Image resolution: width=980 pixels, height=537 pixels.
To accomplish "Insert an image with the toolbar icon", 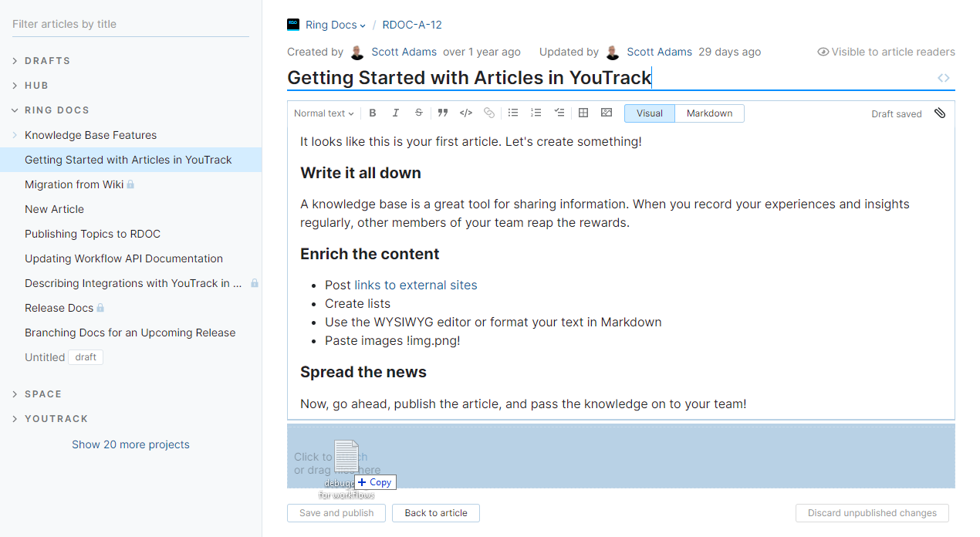I will (x=607, y=113).
